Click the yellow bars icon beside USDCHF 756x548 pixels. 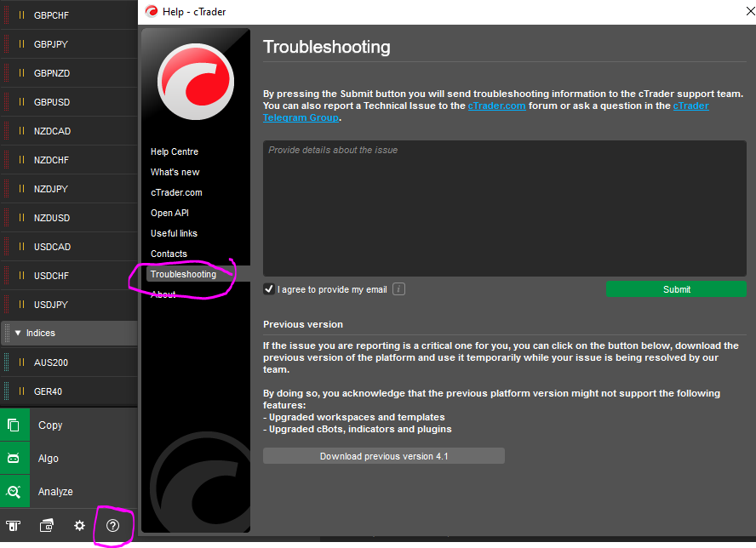[21, 275]
